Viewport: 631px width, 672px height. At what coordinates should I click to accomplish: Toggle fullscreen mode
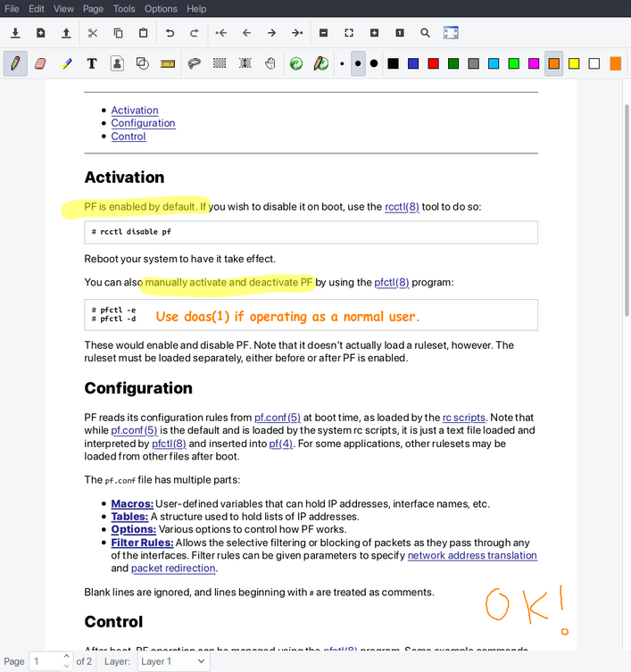point(451,33)
